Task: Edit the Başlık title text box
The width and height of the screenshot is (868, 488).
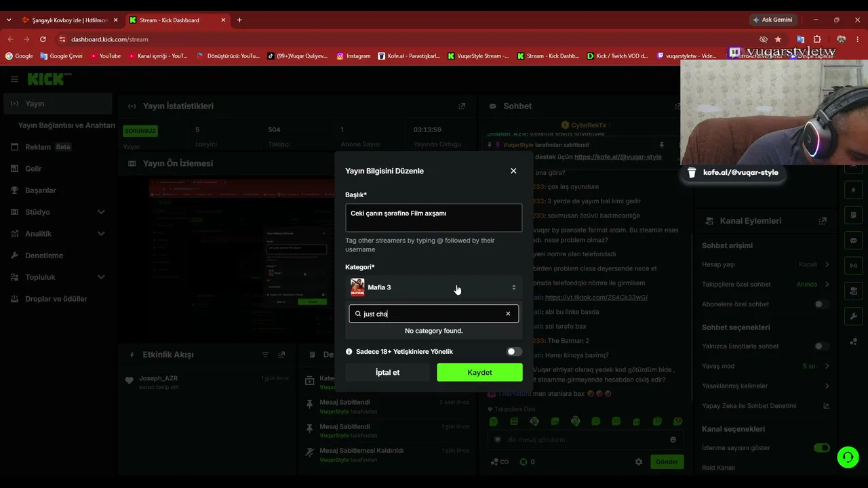Action: click(434, 218)
